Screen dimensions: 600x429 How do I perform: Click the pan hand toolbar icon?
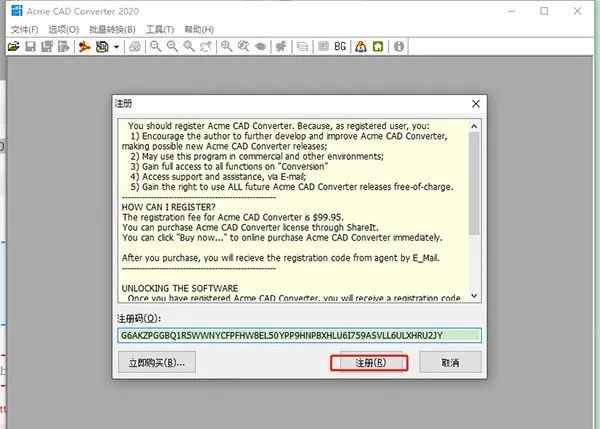pos(206,47)
